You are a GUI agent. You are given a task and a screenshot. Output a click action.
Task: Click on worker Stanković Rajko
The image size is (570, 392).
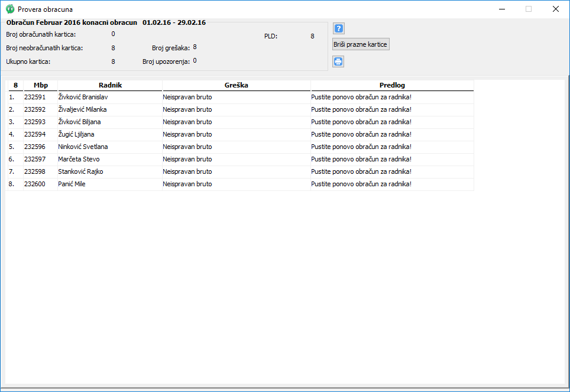point(79,171)
